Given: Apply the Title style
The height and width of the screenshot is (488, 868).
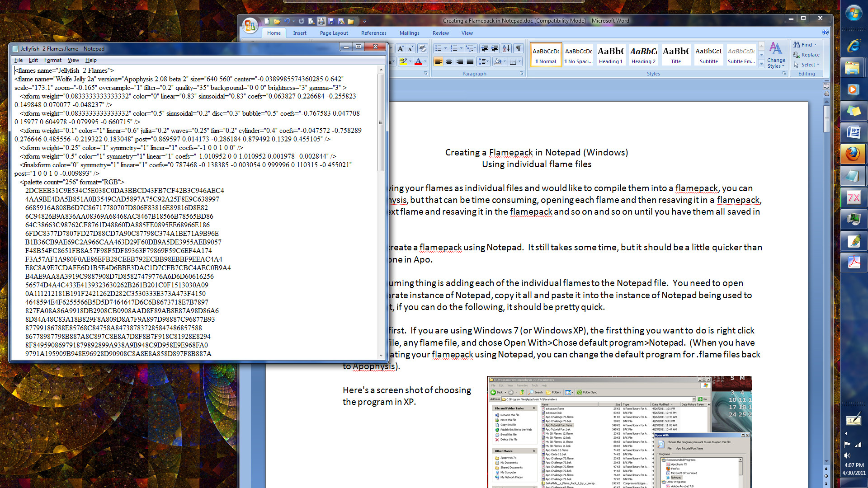Looking at the screenshot, I should [676, 55].
